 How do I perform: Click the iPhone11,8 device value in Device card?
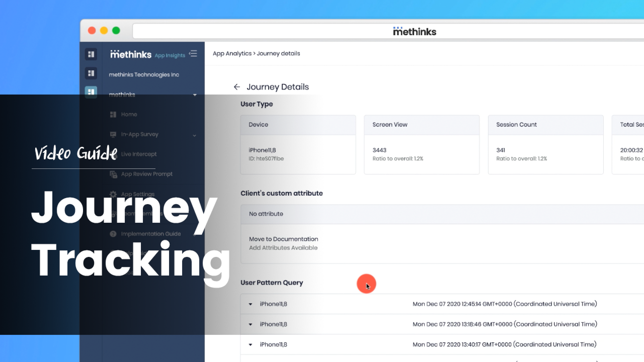click(262, 150)
